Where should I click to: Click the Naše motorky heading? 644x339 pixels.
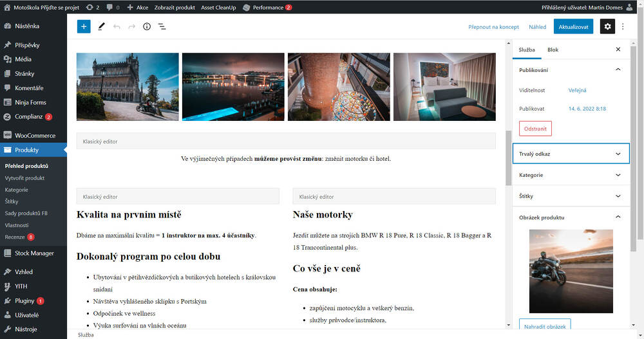[323, 215]
